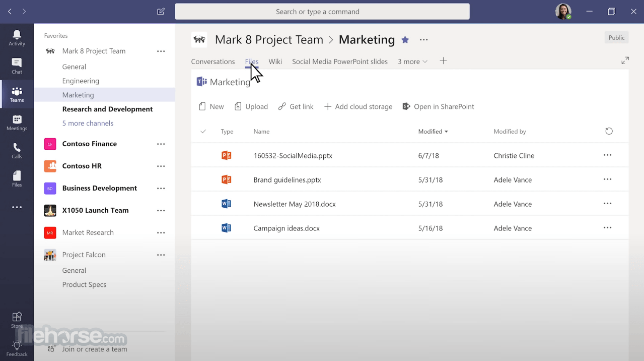Open Marketing channel more options ellipsis
Viewport: 644px width, 361px height.
tap(424, 40)
